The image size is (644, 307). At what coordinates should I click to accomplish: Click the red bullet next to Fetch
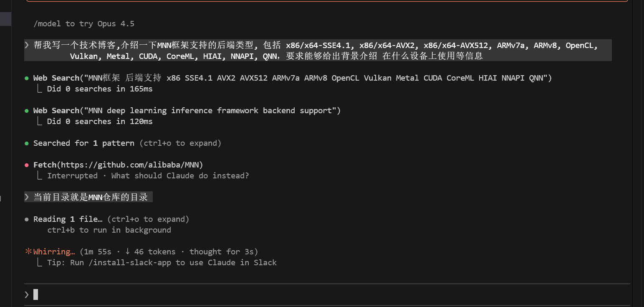tap(27, 165)
